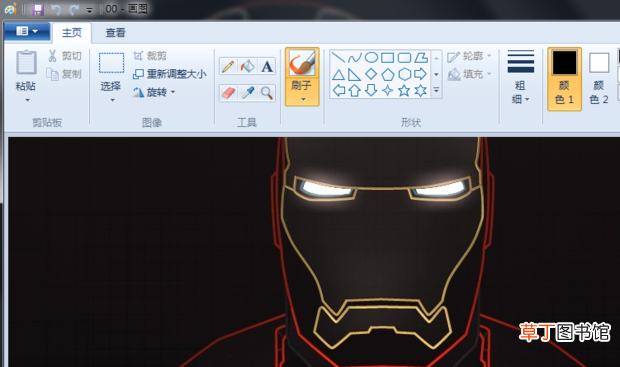Click the Paint app icon in title bar
Viewport: 620px width, 367px height.
tap(11, 9)
